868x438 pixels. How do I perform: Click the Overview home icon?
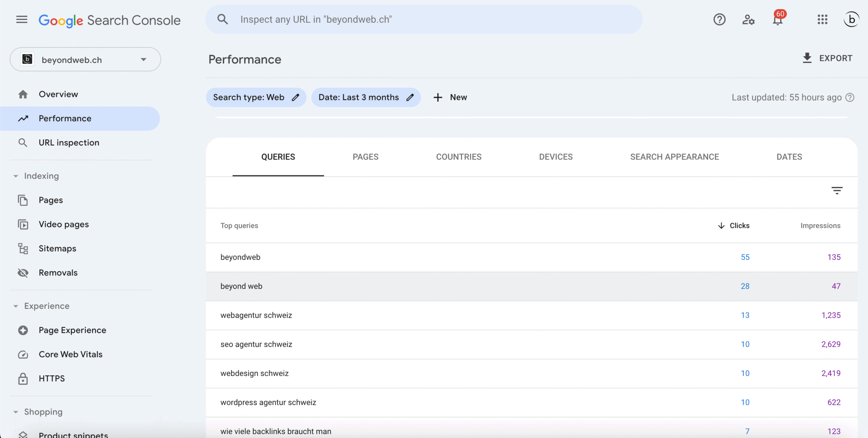[x=23, y=94]
